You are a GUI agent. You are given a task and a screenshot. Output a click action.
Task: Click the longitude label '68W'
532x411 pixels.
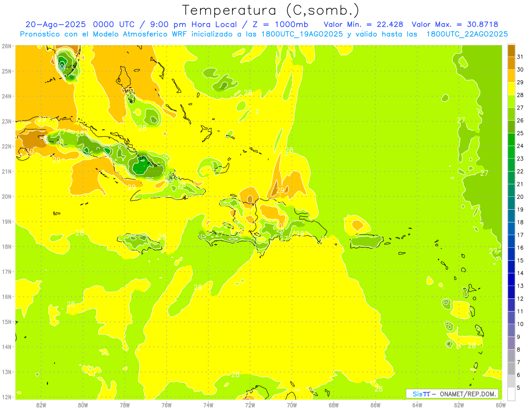[333, 405]
